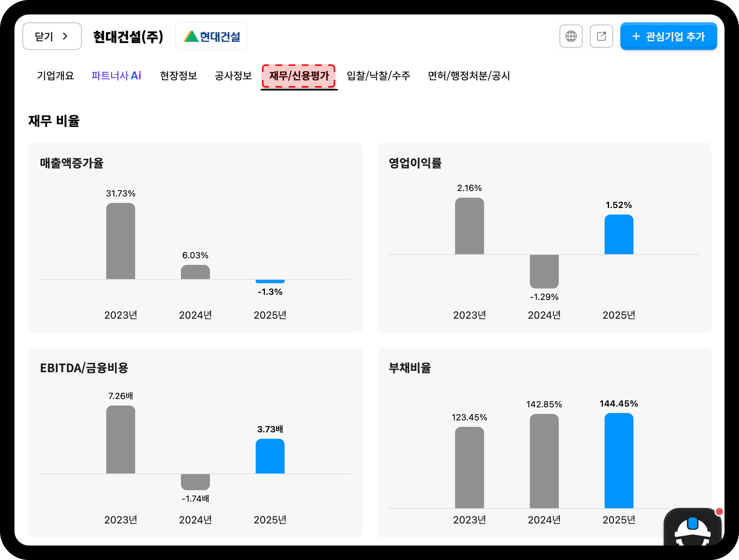Click the 7.26배 bar in EBITDA chart
The image size is (739, 560).
121,439
